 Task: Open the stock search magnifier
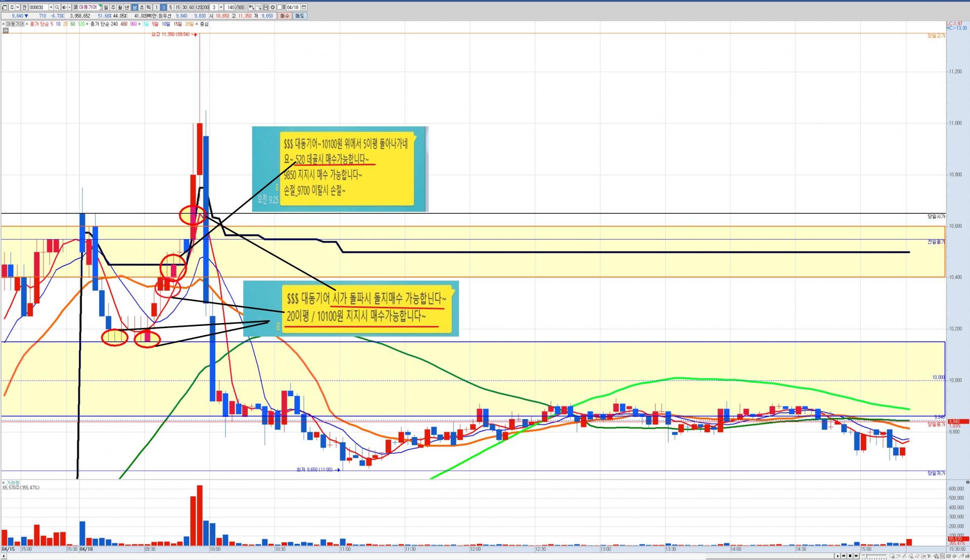[57, 8]
